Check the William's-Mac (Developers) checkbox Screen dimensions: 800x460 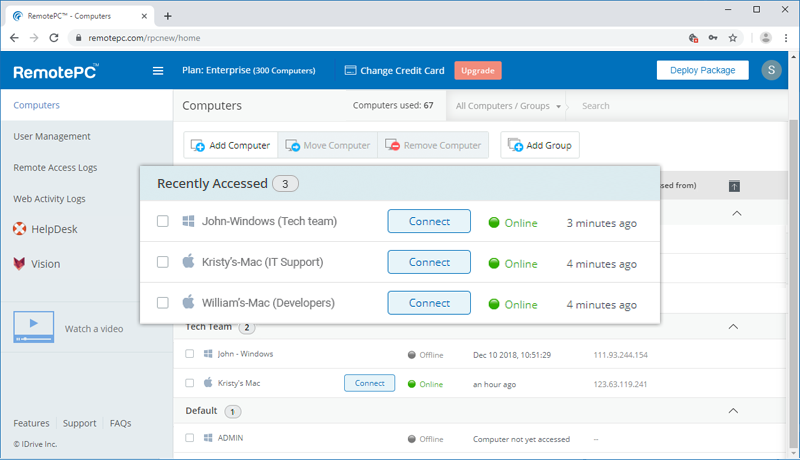[163, 302]
